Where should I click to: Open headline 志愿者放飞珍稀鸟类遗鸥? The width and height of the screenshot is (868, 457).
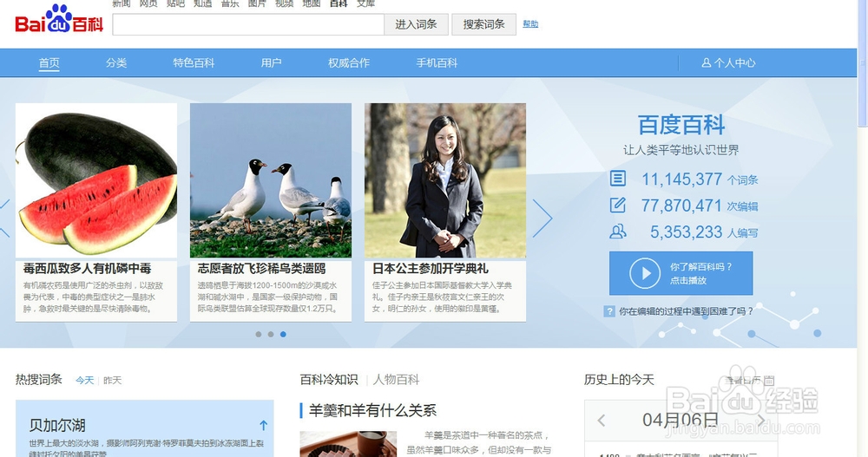click(262, 269)
